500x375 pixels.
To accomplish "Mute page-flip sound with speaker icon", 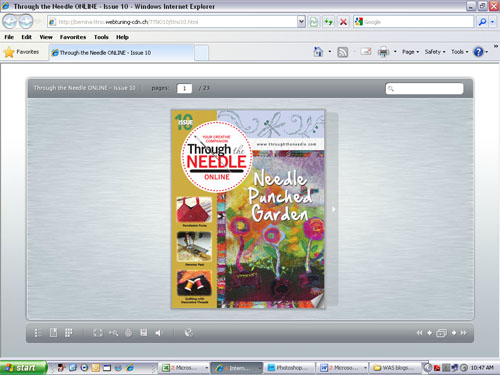I will coord(158,333).
